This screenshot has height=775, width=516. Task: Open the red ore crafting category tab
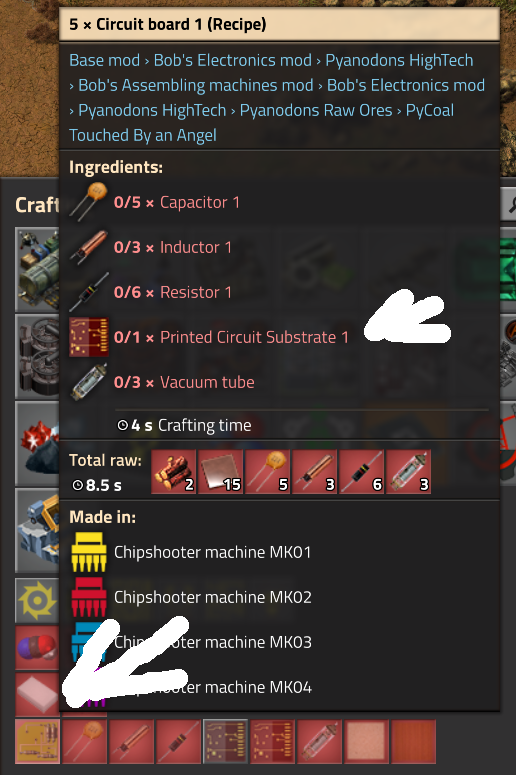tap(37, 444)
